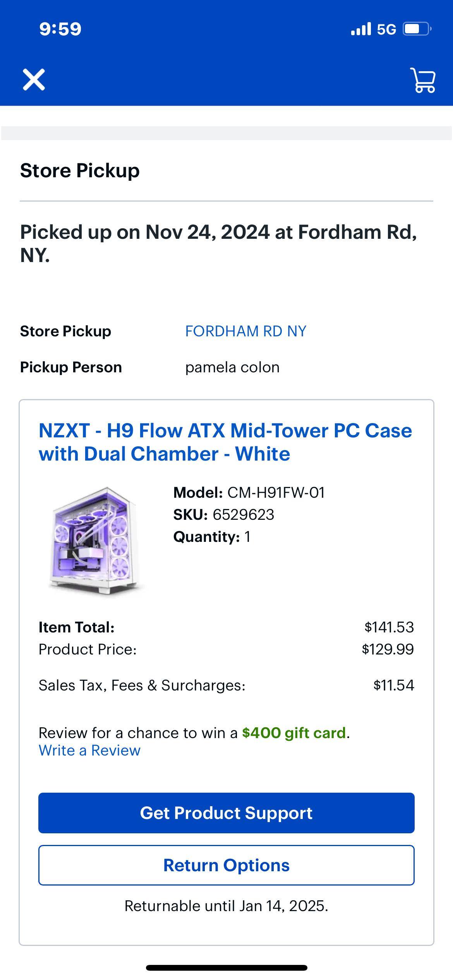Tap the 9:59 clock in status bar

coord(60,29)
